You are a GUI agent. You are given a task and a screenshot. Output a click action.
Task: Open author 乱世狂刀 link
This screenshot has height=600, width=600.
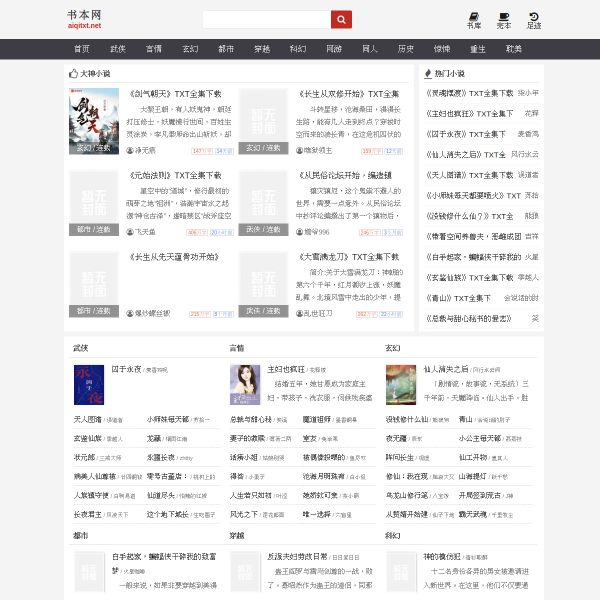click(x=318, y=313)
